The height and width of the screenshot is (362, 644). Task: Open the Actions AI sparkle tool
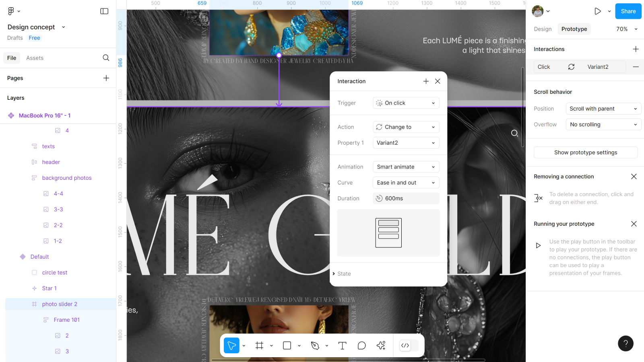[x=381, y=346]
